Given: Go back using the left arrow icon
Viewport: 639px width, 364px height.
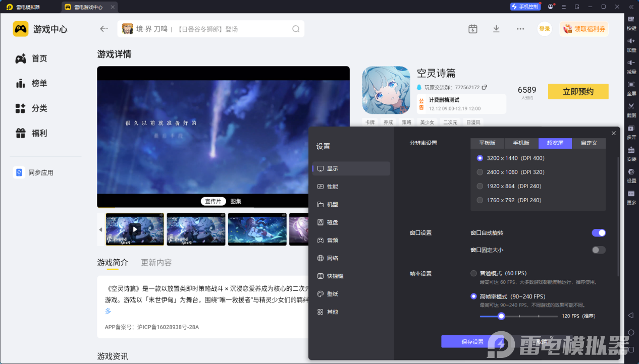Looking at the screenshot, I should tap(104, 29).
